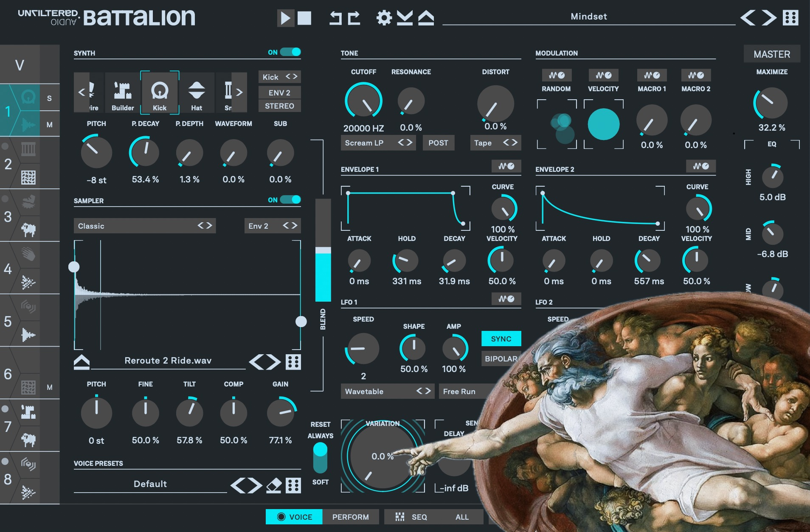Open Envelope 2 modulation assign icon
This screenshot has height=532, width=810.
(x=701, y=166)
